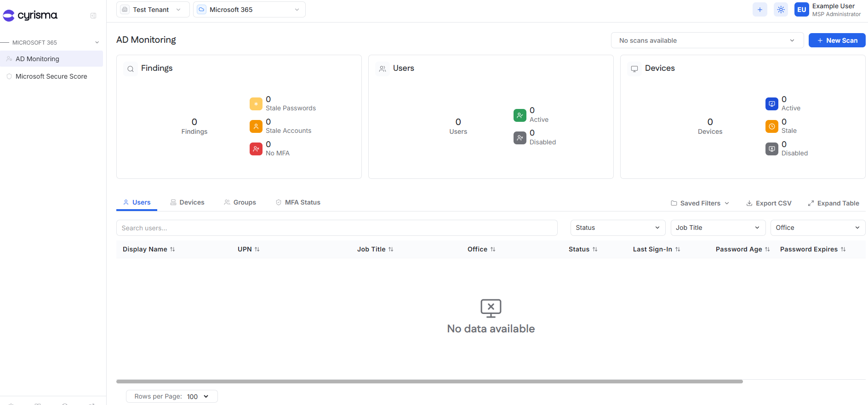The image size is (868, 405).
Task: Click the Stale Passwords yellow icon
Action: [256, 104]
